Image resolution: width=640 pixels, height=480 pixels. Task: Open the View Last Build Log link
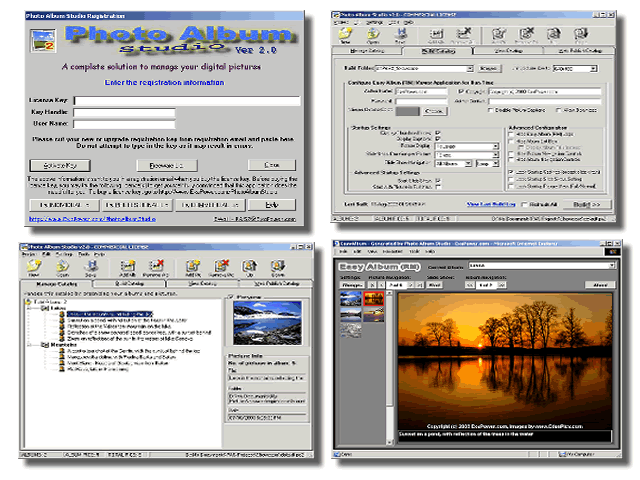click(x=491, y=204)
